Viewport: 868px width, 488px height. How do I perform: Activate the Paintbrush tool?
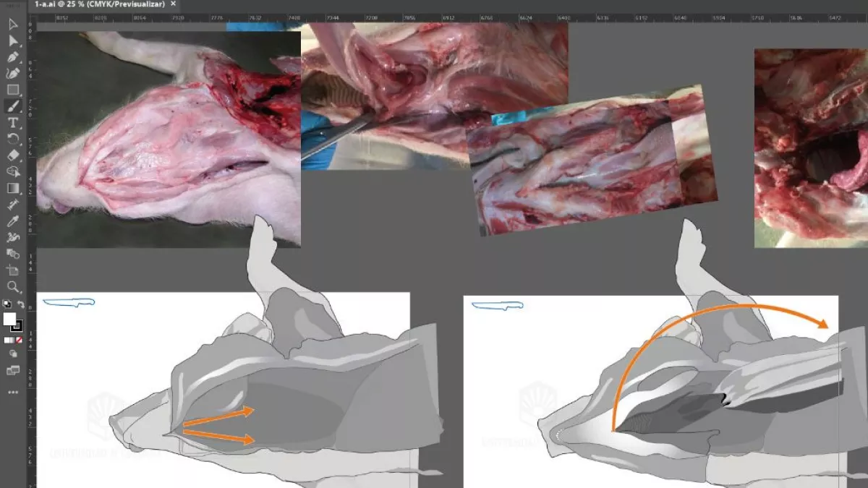[x=12, y=106]
